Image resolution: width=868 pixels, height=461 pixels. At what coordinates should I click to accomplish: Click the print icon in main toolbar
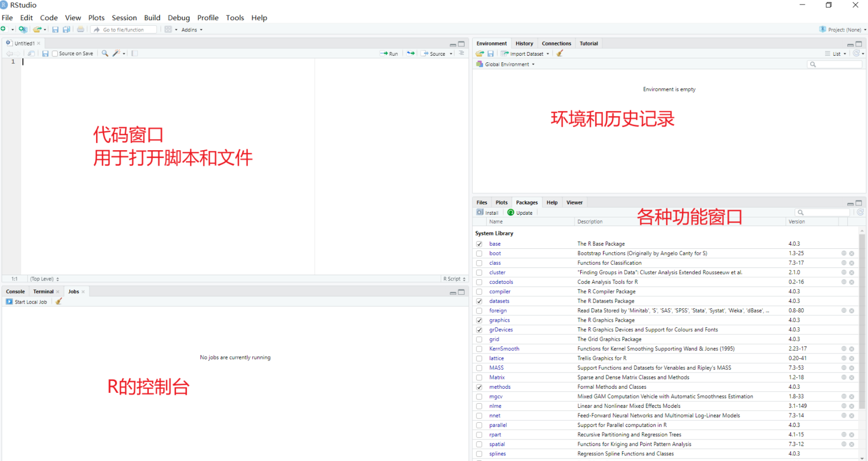click(x=81, y=29)
